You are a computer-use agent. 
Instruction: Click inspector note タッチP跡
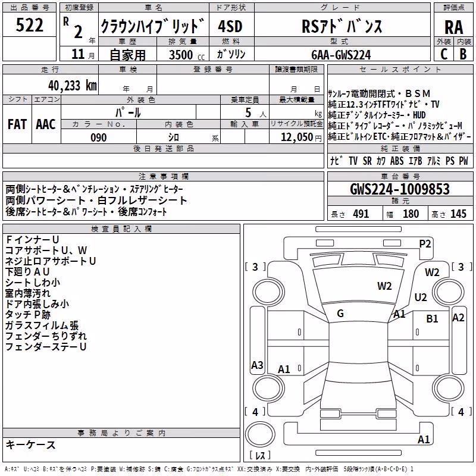(27, 315)
